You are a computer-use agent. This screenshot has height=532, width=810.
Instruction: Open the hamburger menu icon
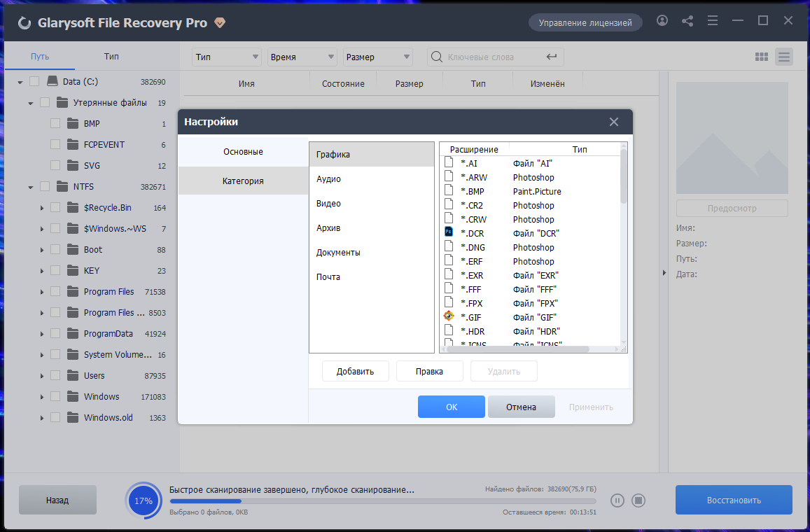coord(713,21)
